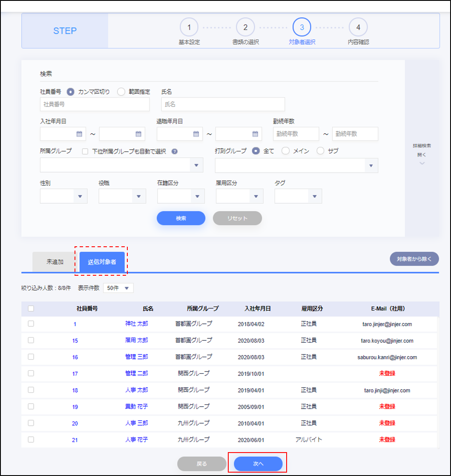Image resolution: width=451 pixels, height=476 pixels.
Task: Click step 4 内容確認 circle
Action: pos(358,27)
